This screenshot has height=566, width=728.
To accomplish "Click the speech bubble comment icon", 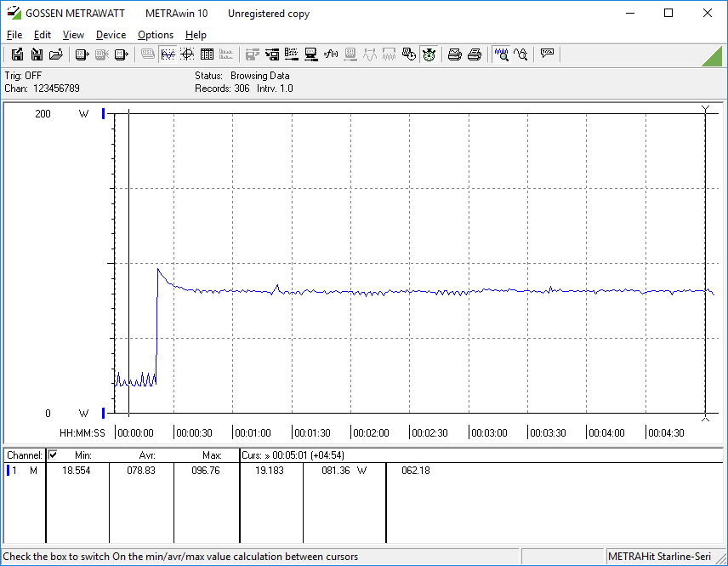I will point(547,54).
